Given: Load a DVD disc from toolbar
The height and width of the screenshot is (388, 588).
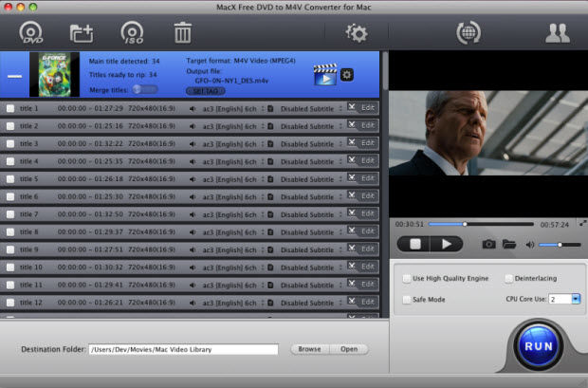Looking at the screenshot, I should click(x=31, y=32).
